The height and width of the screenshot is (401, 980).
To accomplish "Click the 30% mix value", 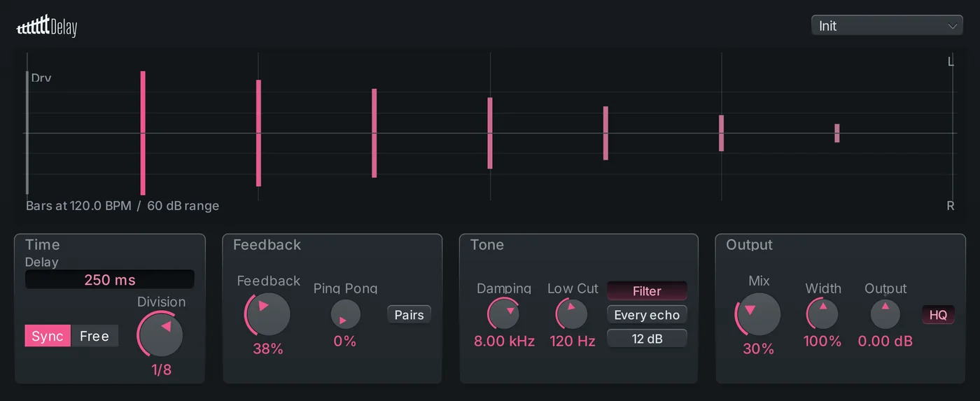I will [x=759, y=349].
